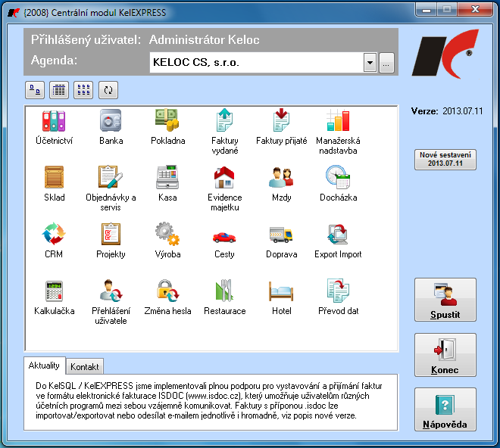Click the Spustit button
The height and width of the screenshot is (448, 500).
(x=445, y=300)
